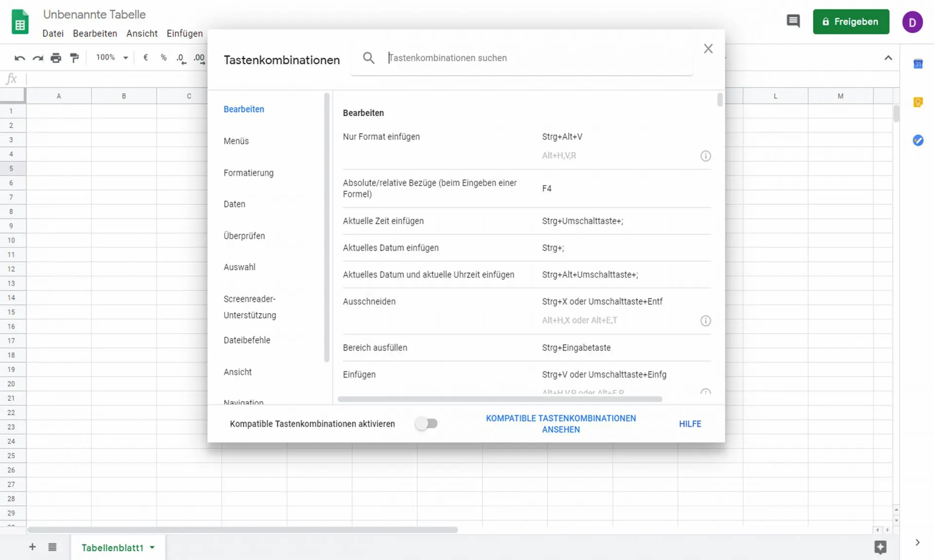Click the select-all corner of the grid
934x560 pixels.
tap(12, 95)
